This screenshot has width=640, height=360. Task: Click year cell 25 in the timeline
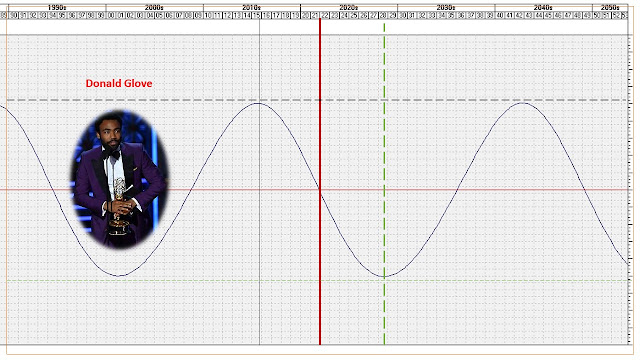[x=354, y=16]
